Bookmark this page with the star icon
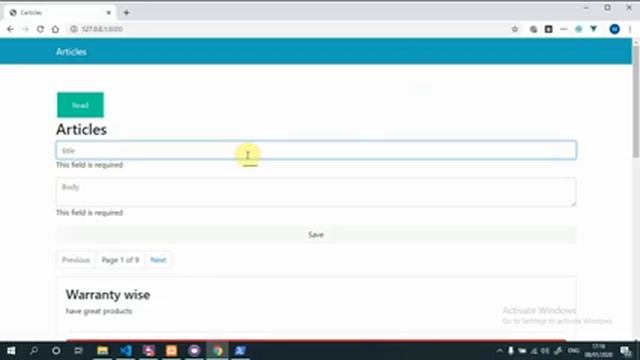 (515, 29)
